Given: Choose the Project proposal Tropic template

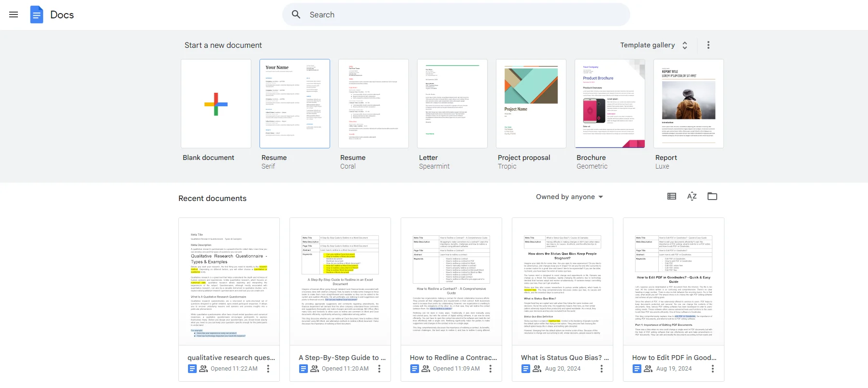Looking at the screenshot, I should click(531, 103).
